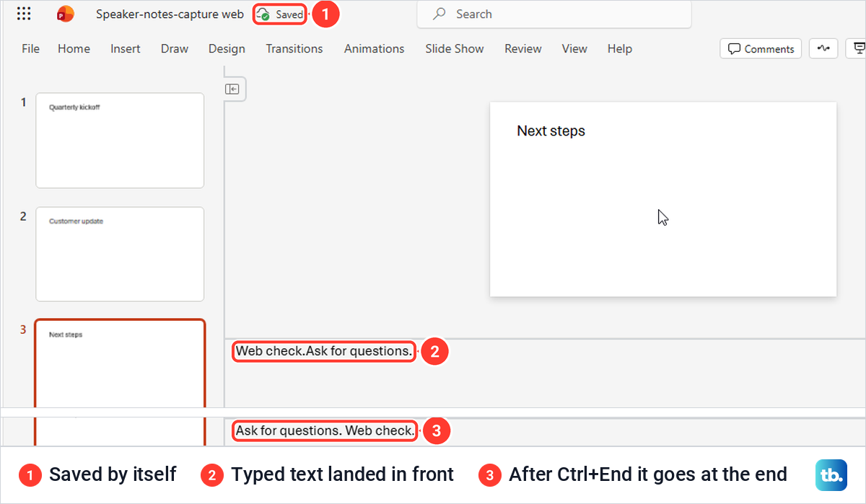The height and width of the screenshot is (504, 866).
Task: Switch to the Design tab
Action: coord(227,48)
